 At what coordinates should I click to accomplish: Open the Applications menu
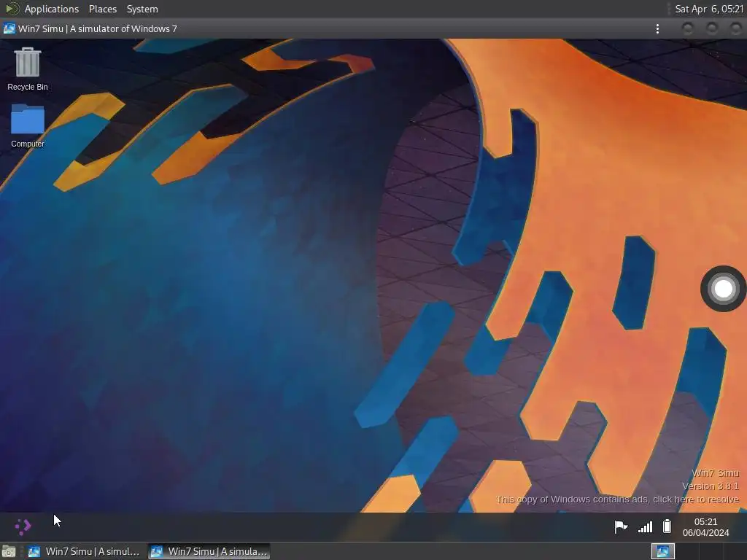click(52, 9)
